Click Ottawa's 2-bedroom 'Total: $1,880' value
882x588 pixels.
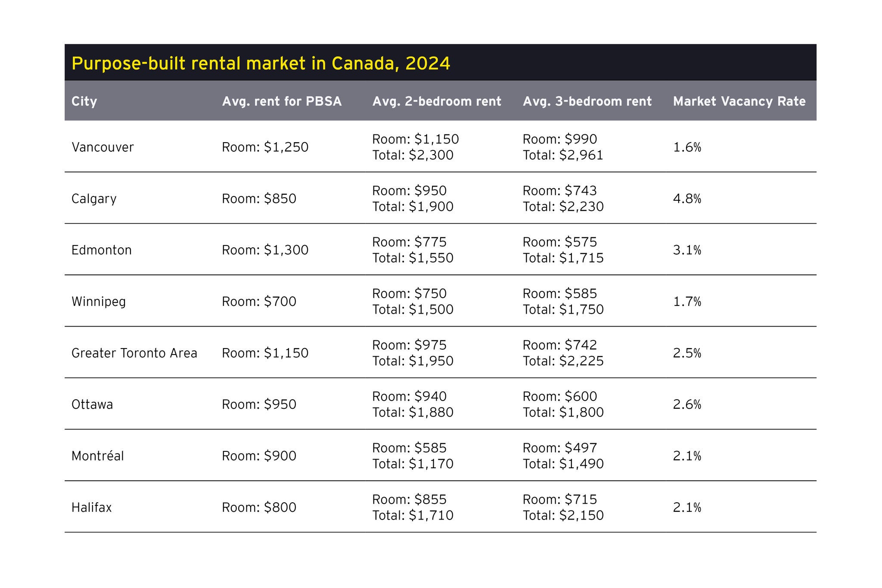[413, 412]
